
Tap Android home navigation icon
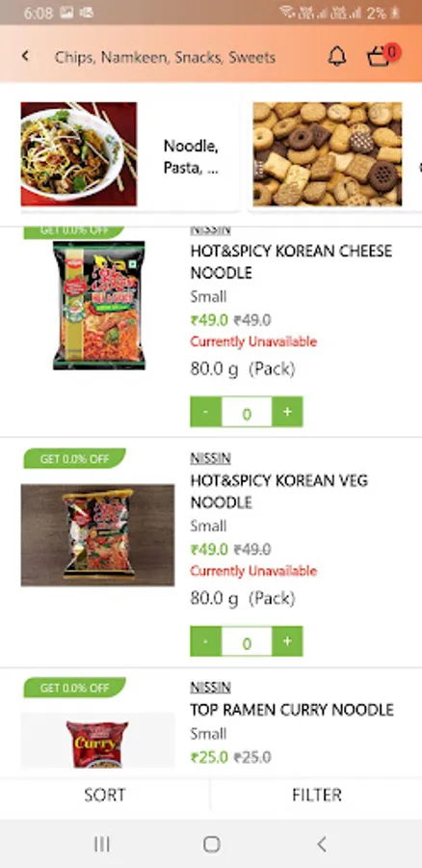[x=211, y=844]
